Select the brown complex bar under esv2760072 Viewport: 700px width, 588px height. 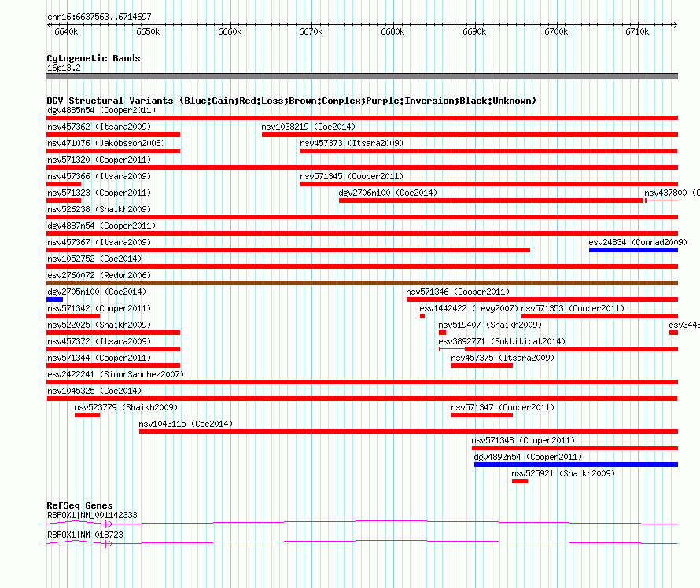(x=362, y=283)
